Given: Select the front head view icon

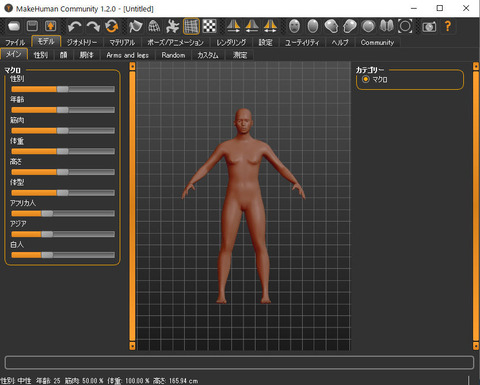Looking at the screenshot, I should pos(294,26).
